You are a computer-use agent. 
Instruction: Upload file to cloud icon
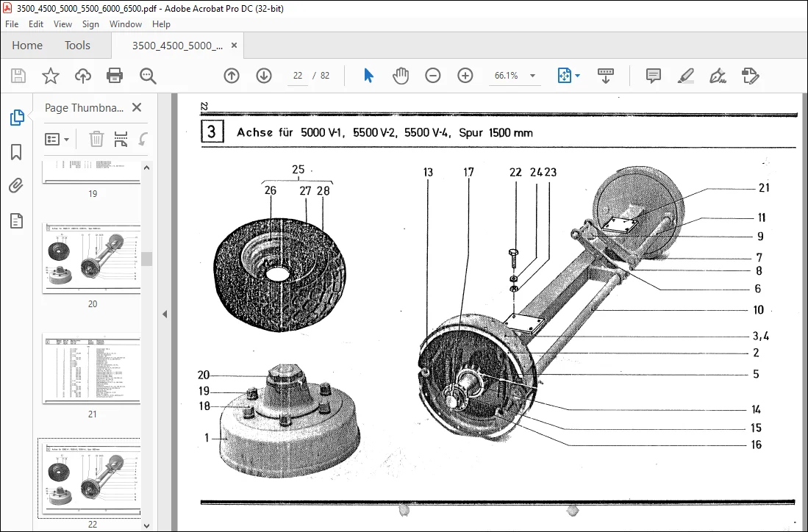click(x=82, y=76)
